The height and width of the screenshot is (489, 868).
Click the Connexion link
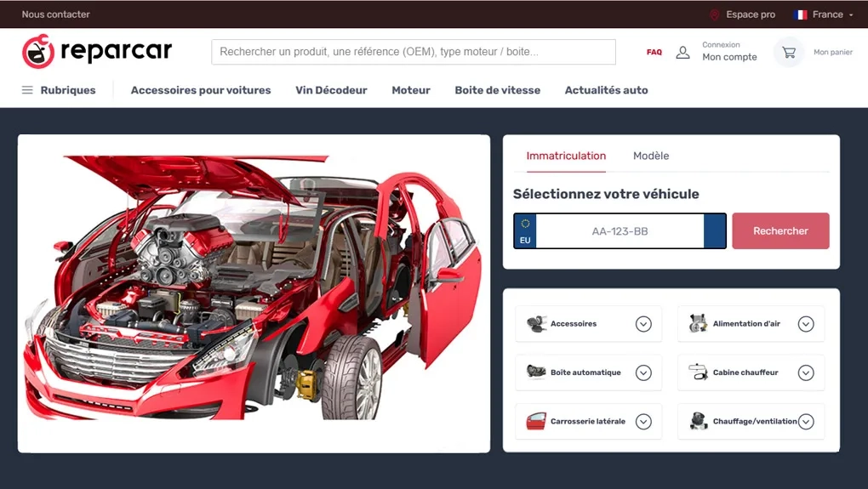pos(721,45)
